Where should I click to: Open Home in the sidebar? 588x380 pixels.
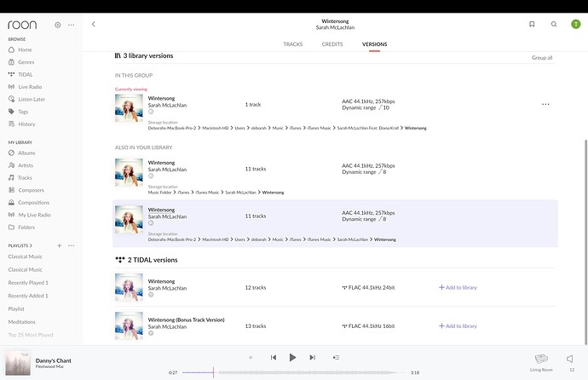25,49
